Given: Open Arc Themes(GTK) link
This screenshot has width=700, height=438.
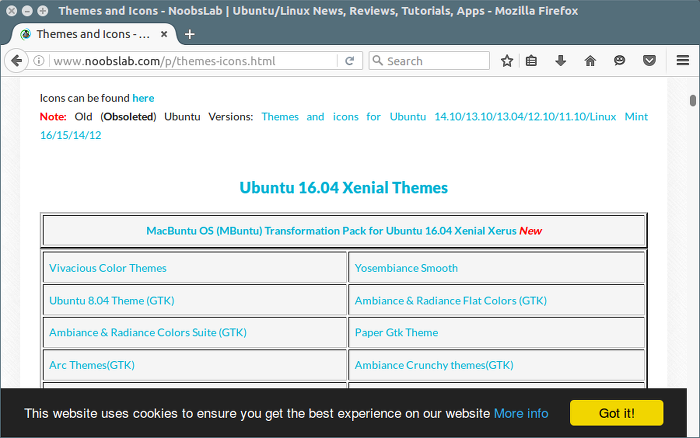Looking at the screenshot, I should (x=92, y=365).
